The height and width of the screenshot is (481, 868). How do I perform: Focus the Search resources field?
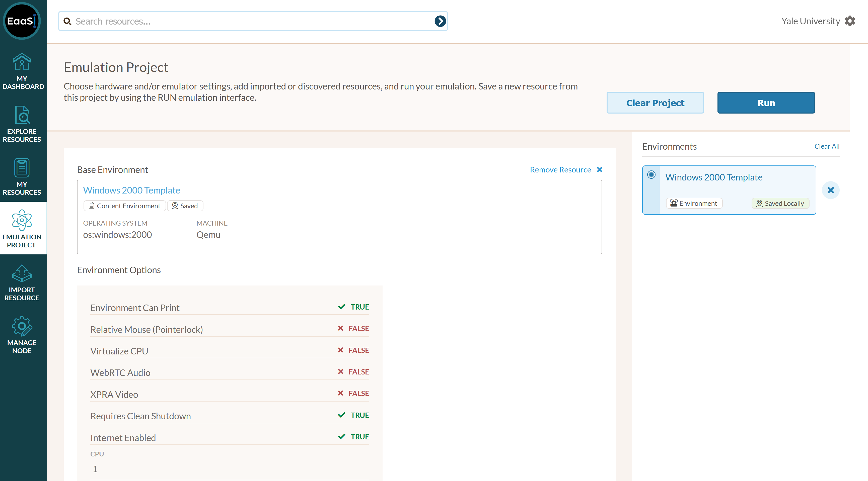point(253,21)
